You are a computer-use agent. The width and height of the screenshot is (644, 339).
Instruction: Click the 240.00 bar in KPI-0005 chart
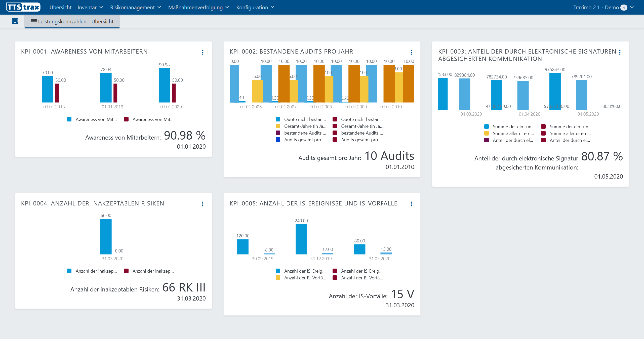coord(301,239)
